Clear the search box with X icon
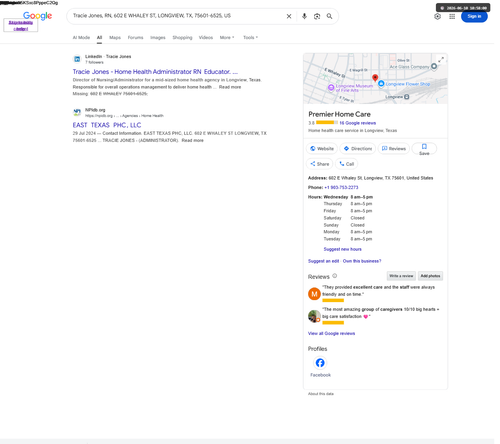This screenshot has width=500, height=444. coord(289,16)
